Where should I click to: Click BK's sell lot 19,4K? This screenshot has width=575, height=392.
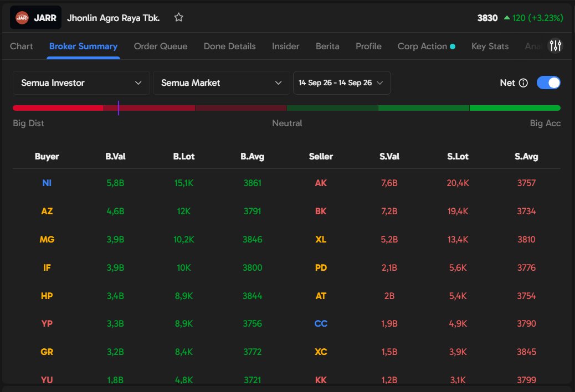point(458,211)
